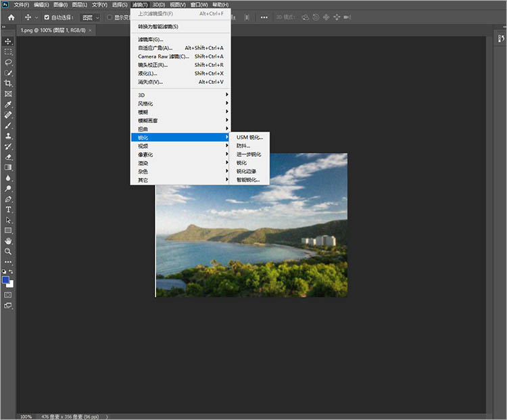Choose USM 锐化 from sharpen submenu
This screenshot has height=420, width=507.
(249, 137)
